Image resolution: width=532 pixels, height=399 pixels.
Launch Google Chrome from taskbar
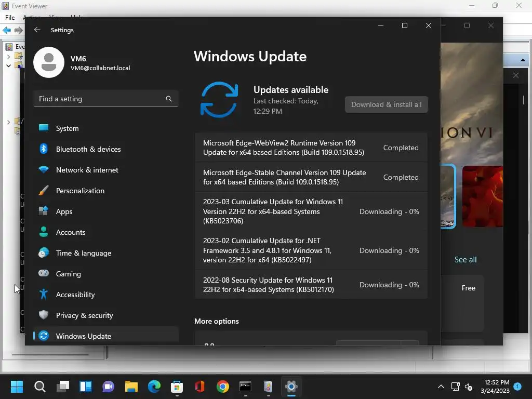click(x=222, y=387)
